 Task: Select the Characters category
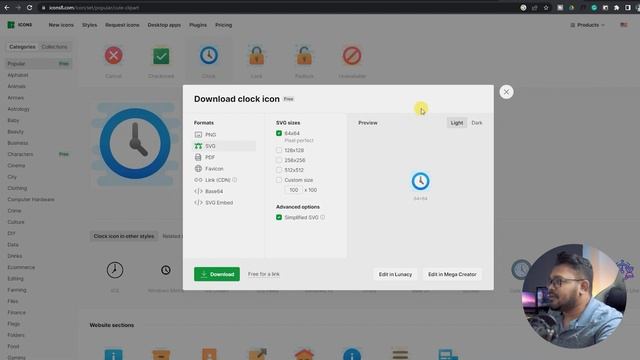coord(20,154)
